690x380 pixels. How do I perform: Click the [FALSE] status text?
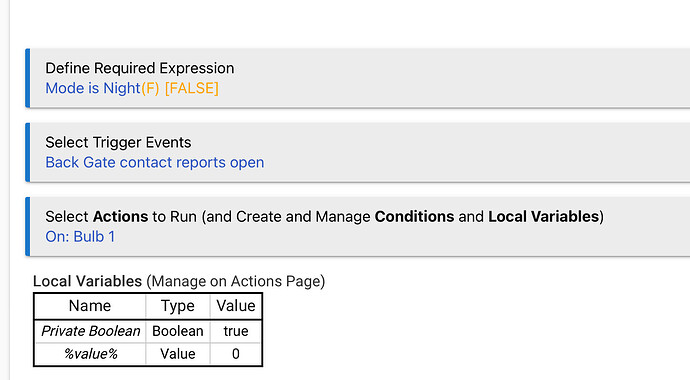191,88
